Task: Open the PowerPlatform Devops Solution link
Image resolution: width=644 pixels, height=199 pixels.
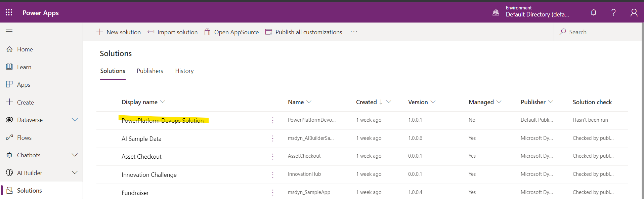Action: tap(163, 120)
